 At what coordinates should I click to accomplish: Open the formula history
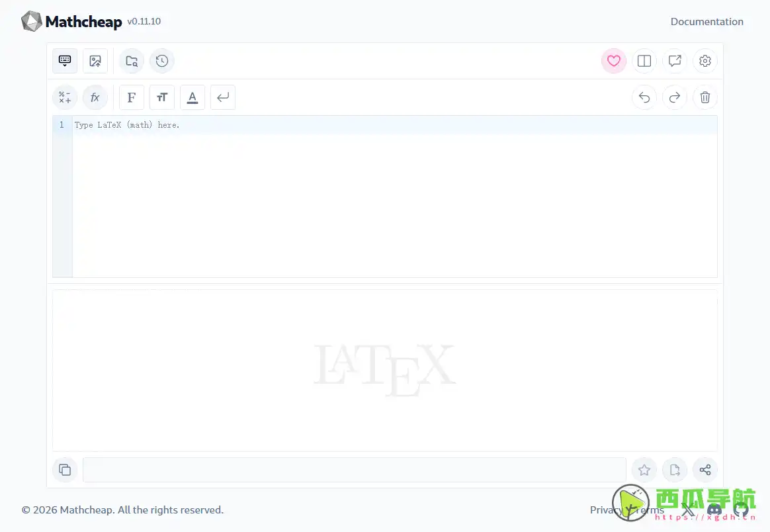[x=162, y=61]
